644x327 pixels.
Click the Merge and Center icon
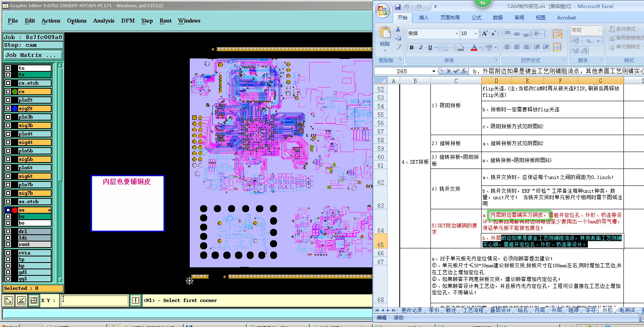pos(558,47)
